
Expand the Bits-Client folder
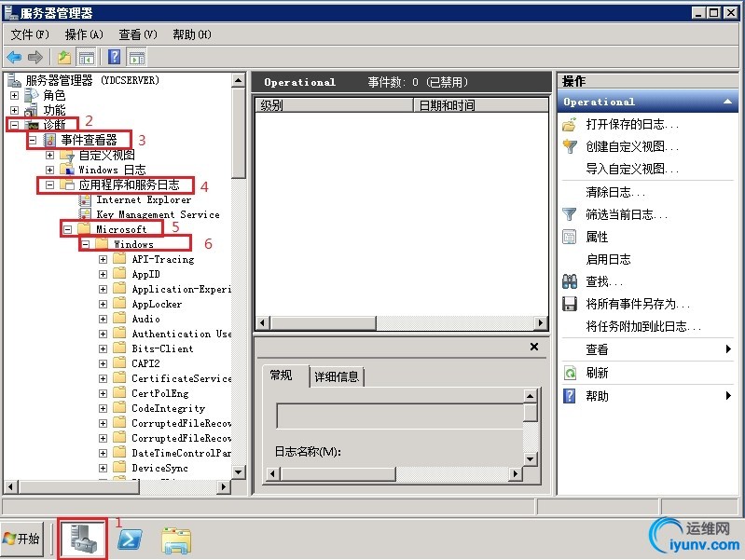click(x=103, y=348)
